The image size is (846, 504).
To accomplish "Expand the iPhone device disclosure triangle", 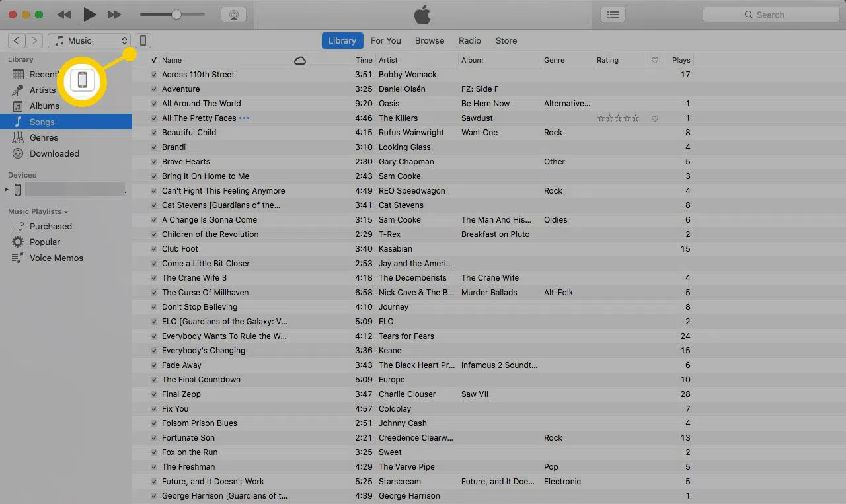I will coord(7,190).
